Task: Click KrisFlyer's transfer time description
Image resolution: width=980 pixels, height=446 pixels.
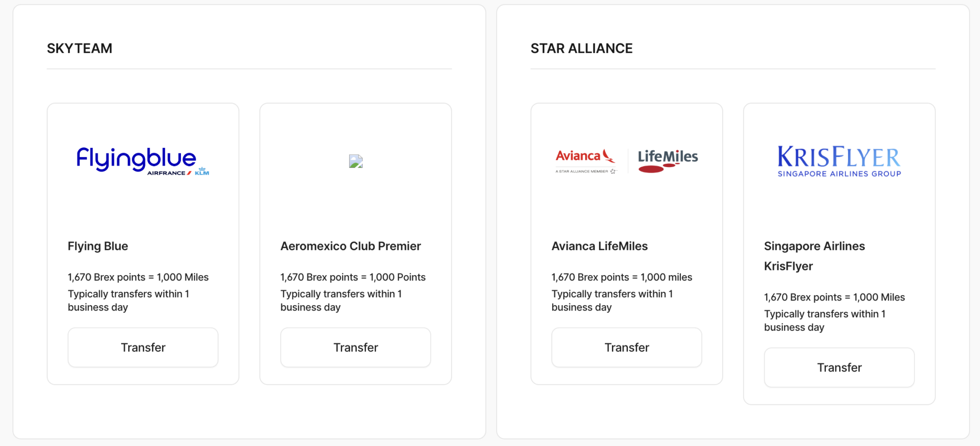Action: pos(825,321)
